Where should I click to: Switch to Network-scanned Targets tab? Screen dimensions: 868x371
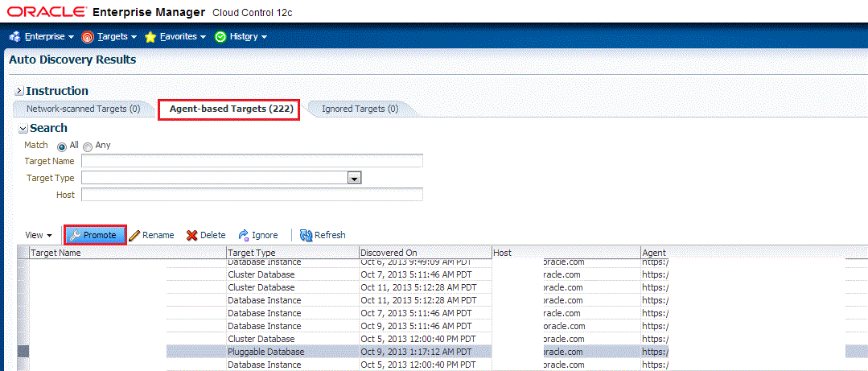(83, 109)
